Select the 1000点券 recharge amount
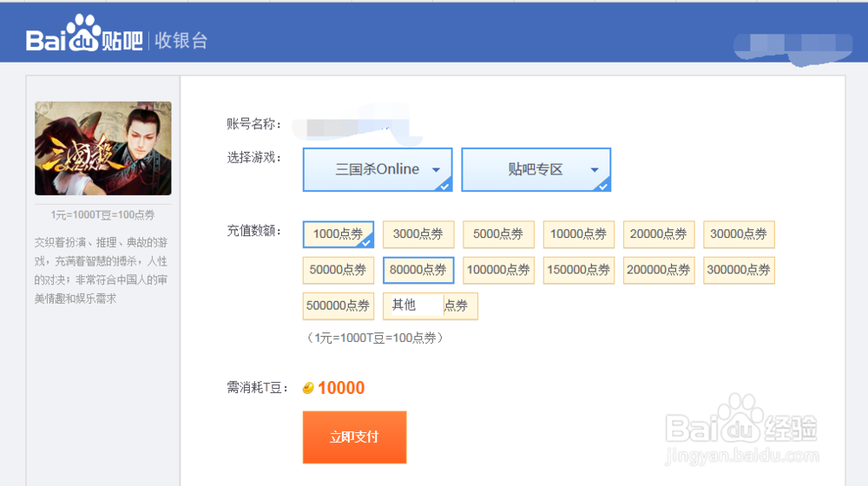 [339, 234]
